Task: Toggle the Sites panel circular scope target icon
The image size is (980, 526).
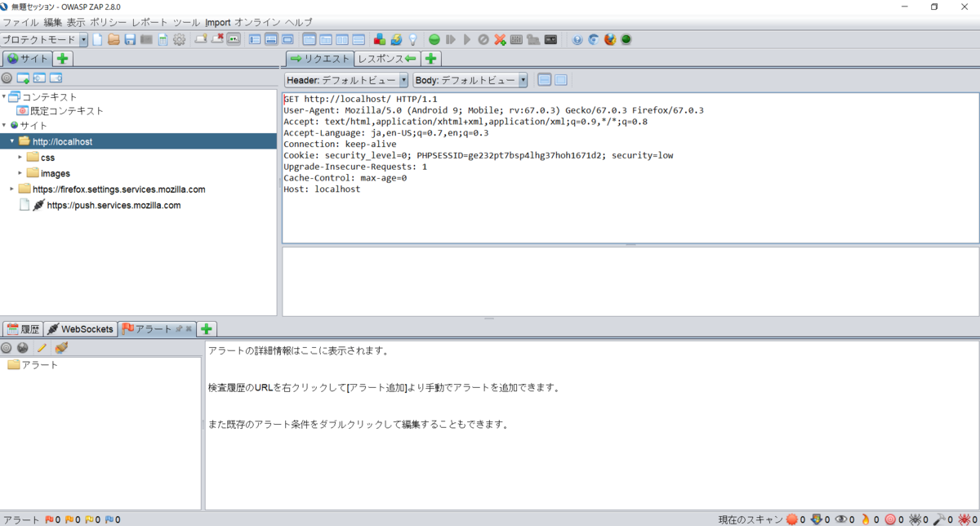Action: (x=7, y=78)
